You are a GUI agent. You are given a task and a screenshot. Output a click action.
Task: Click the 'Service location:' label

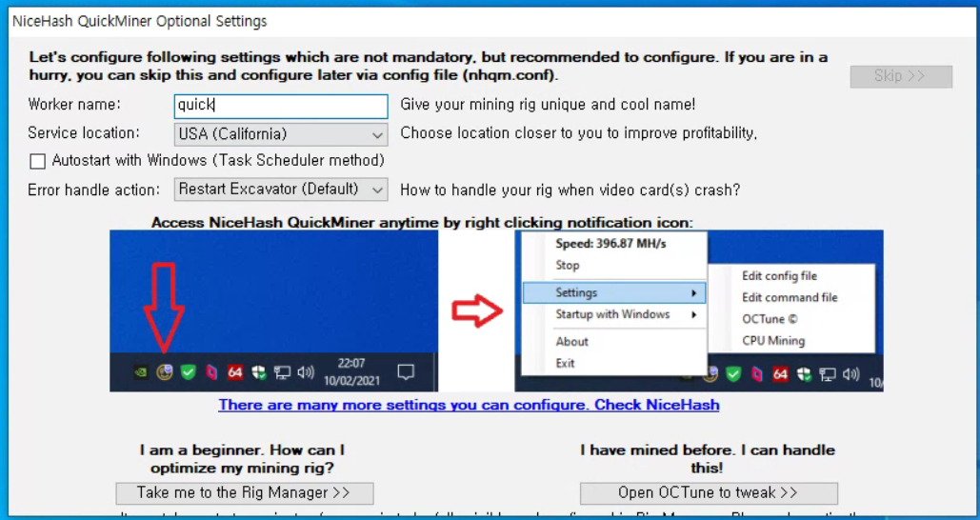coord(84,133)
